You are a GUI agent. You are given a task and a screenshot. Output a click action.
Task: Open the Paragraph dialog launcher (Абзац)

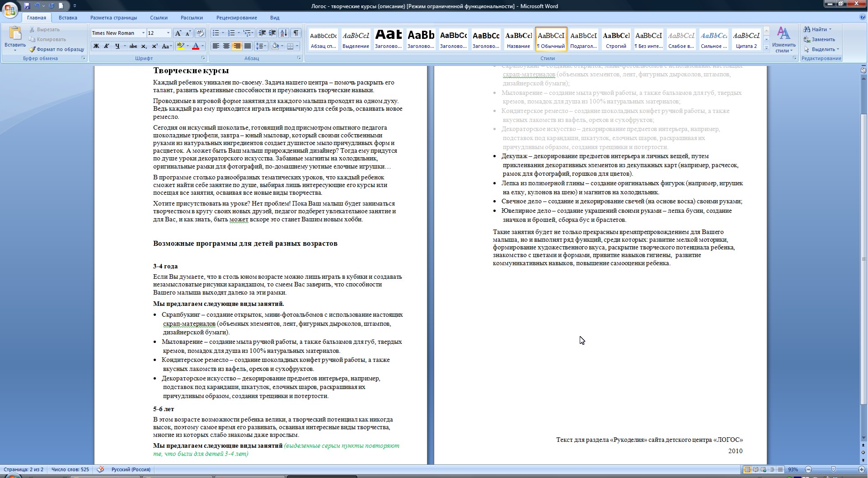[299, 58]
